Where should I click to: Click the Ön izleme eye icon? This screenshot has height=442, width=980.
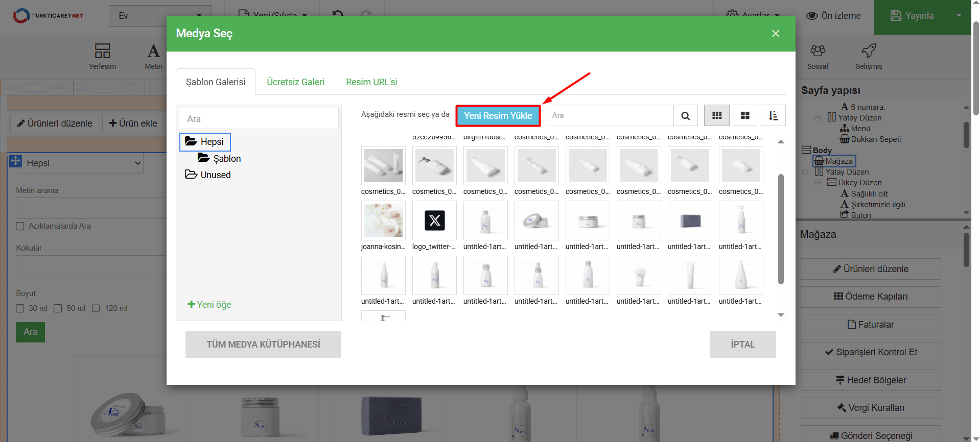pos(812,16)
